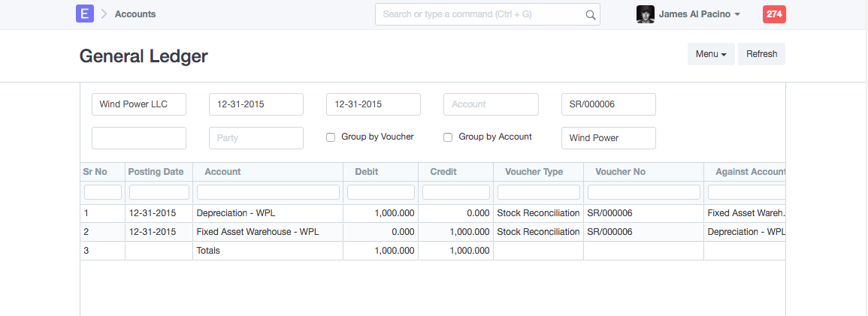
Task: Click the search command bar
Action: 481,14
